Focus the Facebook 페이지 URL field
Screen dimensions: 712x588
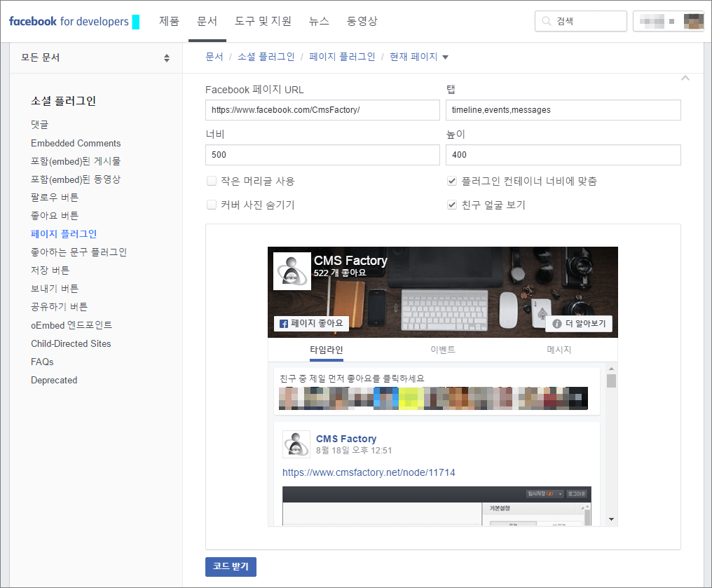click(x=322, y=110)
